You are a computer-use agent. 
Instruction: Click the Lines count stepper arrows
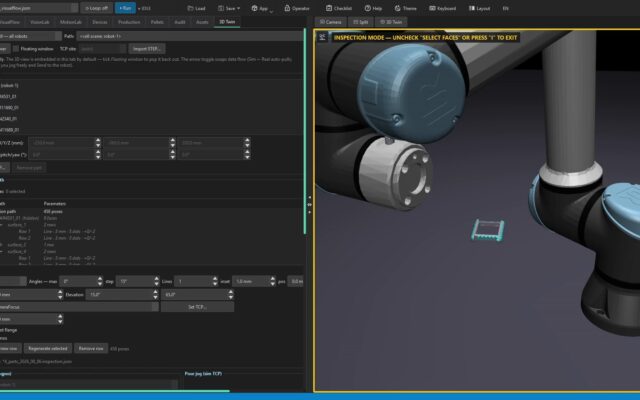tap(215, 281)
